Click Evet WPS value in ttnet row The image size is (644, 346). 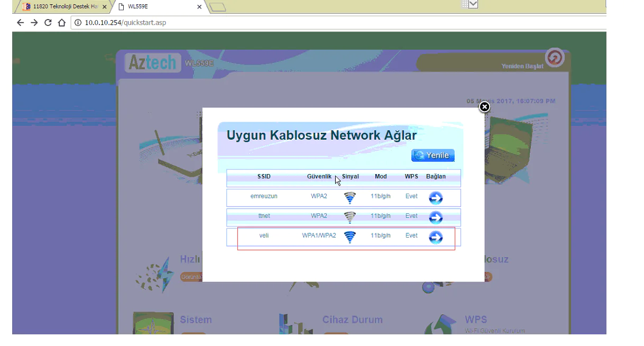tap(411, 216)
